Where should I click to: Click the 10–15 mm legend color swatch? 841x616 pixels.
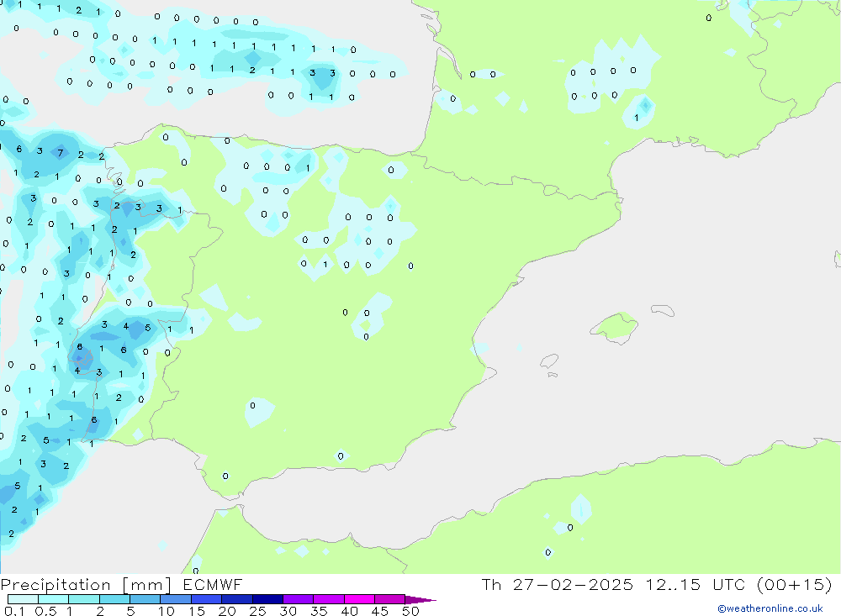(176, 599)
